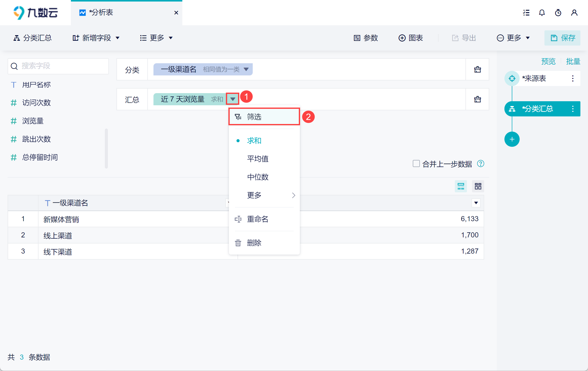This screenshot has width=588, height=371.
Task: Select 平均值 aggregation option
Action: click(258, 159)
